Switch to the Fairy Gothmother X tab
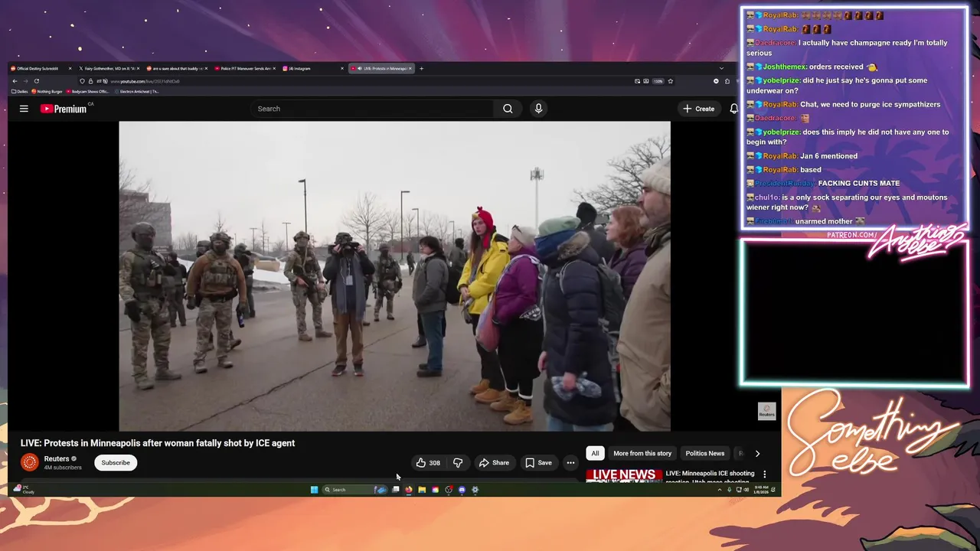Image resolution: width=980 pixels, height=551 pixels. click(x=109, y=68)
